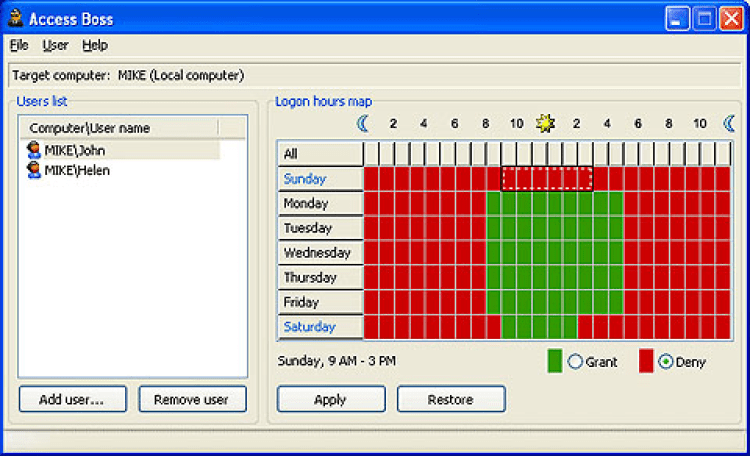Select the Grant radio button
The height and width of the screenshot is (456, 750).
click(575, 361)
